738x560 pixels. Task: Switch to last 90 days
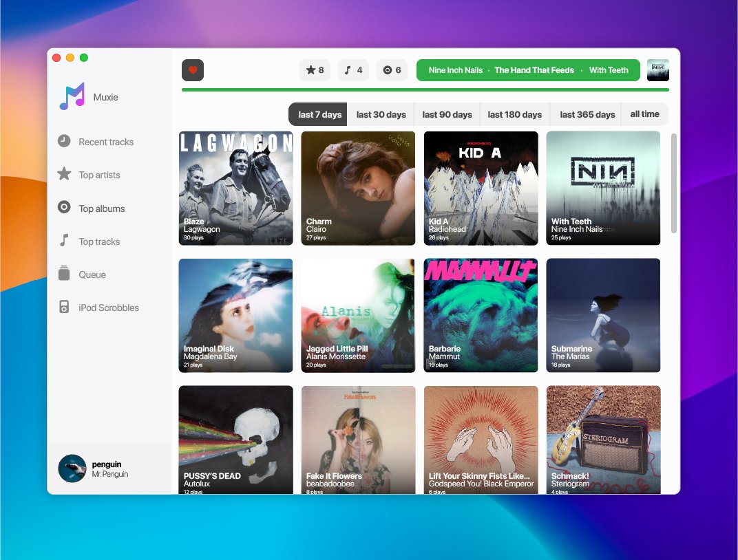(x=447, y=114)
